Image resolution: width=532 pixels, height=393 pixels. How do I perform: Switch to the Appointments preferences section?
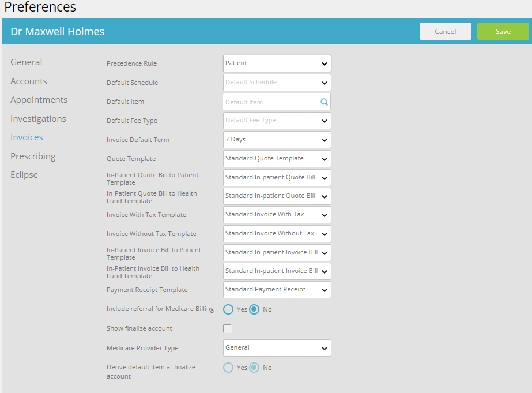[39, 100]
